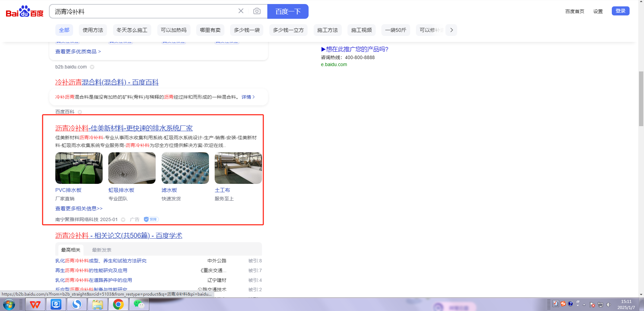Select the 哪里有卖 tag
The height and width of the screenshot is (311, 644).
click(x=210, y=30)
